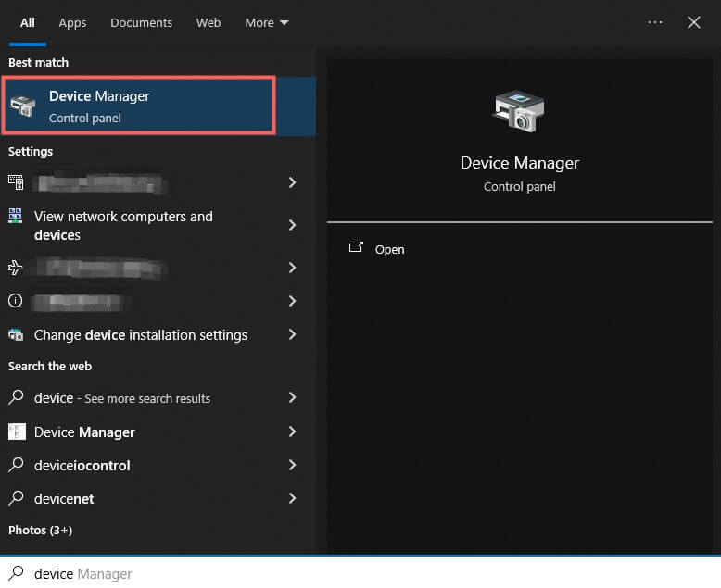Click the Device Manager web result thumbnail icon
Viewport: 721px width, 588px height.
click(17, 432)
